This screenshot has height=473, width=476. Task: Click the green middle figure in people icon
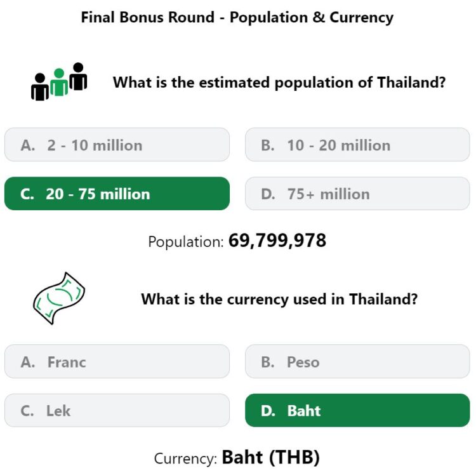[59, 83]
